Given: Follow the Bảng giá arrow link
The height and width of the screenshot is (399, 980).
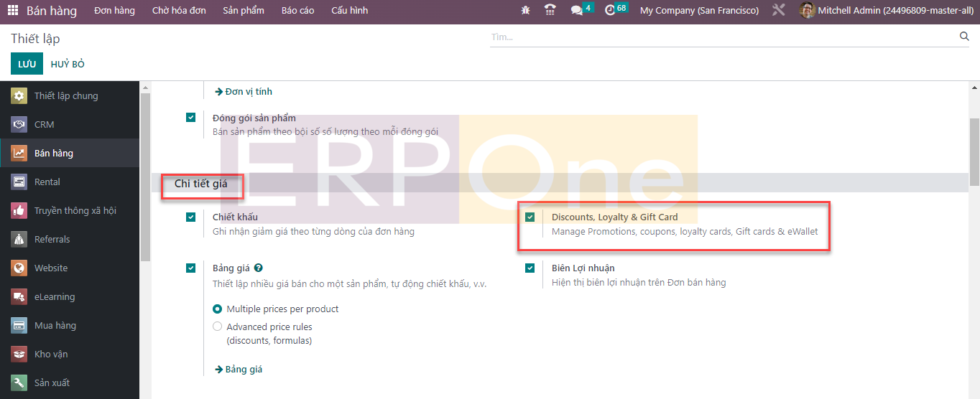Looking at the screenshot, I should click(x=239, y=370).
